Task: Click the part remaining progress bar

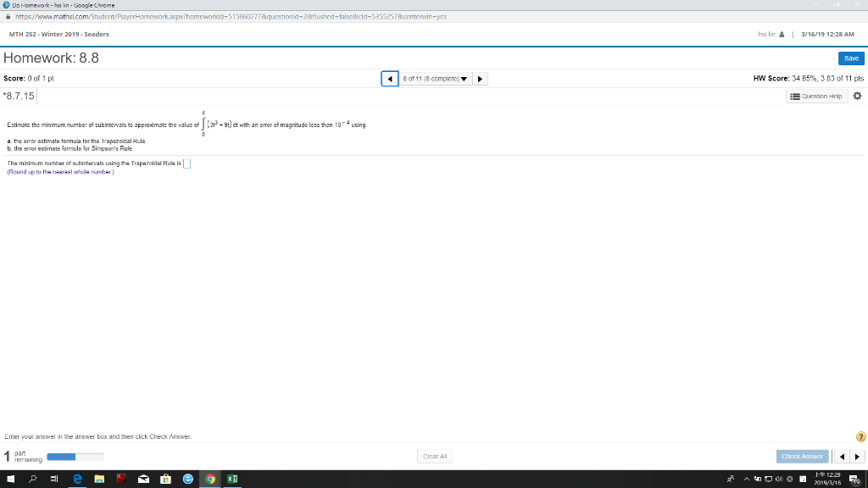Action: pos(75,456)
